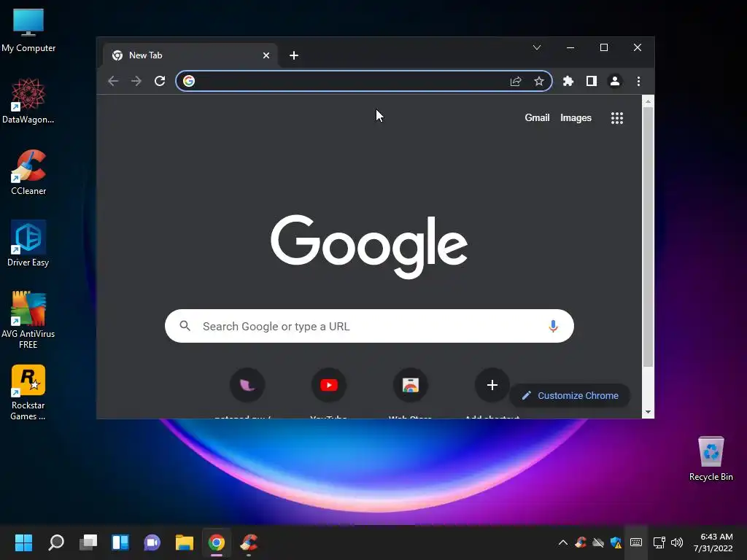This screenshot has height=560, width=747.
Task: Click the scrollbar up arrow in Chrome
Action: click(x=648, y=101)
